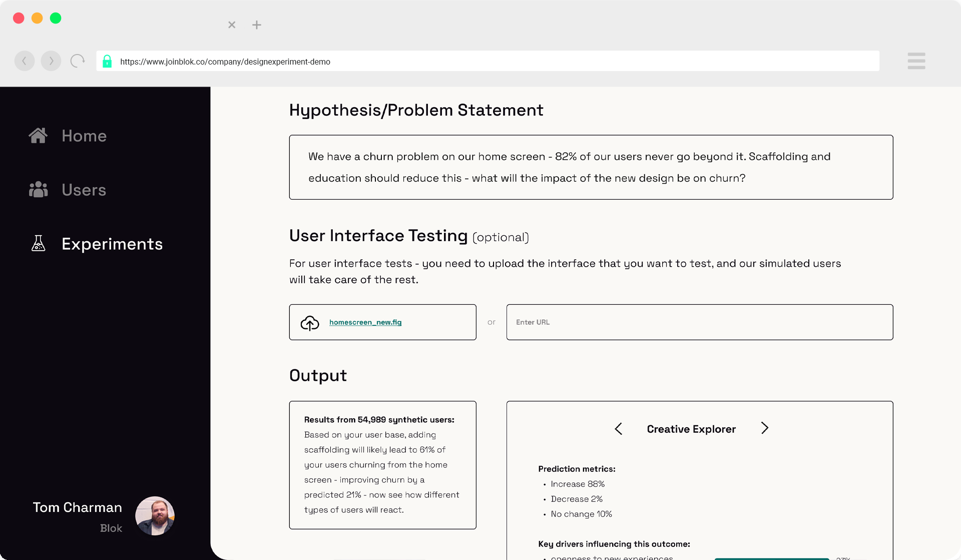Show previous persona with left chevron

(x=619, y=429)
